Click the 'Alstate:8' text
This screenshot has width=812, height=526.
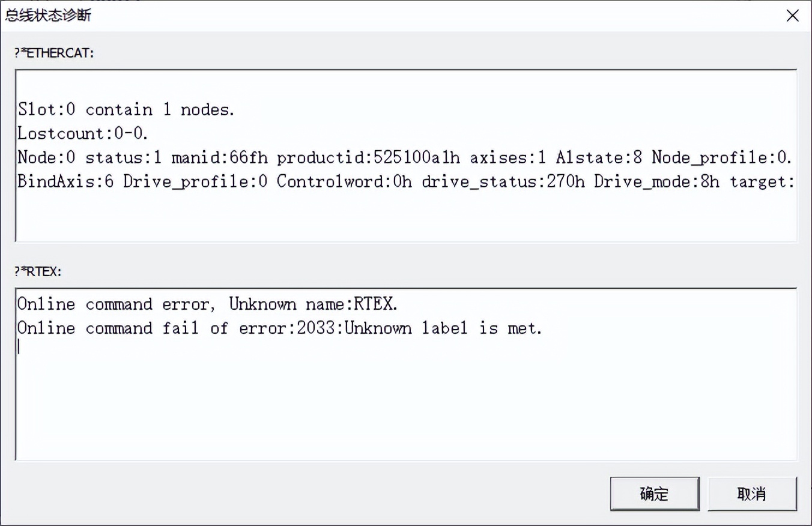pos(599,158)
